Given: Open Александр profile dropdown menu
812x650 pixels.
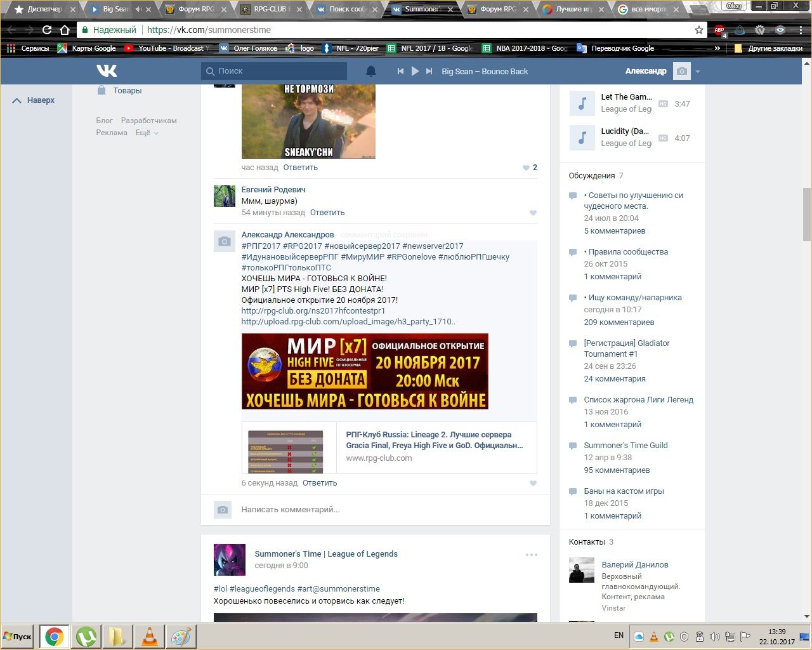Looking at the screenshot, I should pos(697,71).
